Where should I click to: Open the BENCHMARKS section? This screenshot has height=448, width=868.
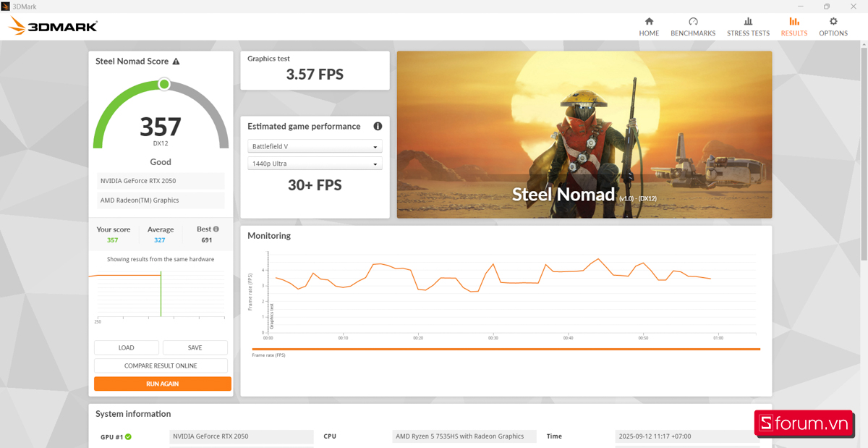coord(693,27)
